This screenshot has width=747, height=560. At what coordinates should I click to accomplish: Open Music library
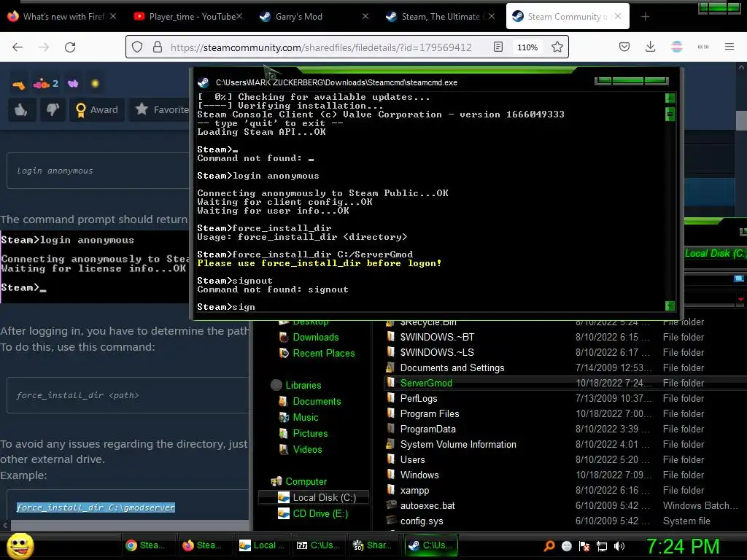[306, 418]
